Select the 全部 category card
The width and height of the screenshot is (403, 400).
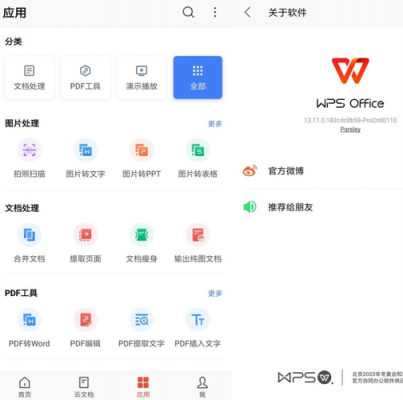pos(198,77)
